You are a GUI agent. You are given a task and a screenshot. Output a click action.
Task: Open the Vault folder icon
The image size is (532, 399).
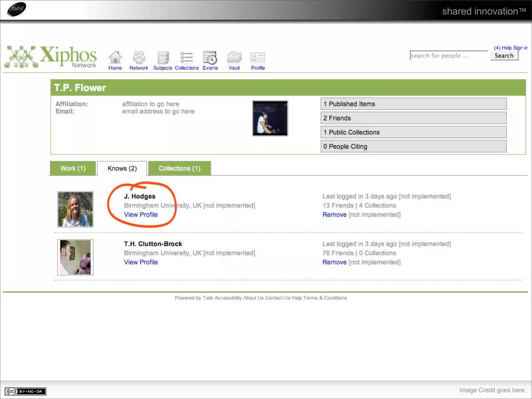click(x=234, y=57)
